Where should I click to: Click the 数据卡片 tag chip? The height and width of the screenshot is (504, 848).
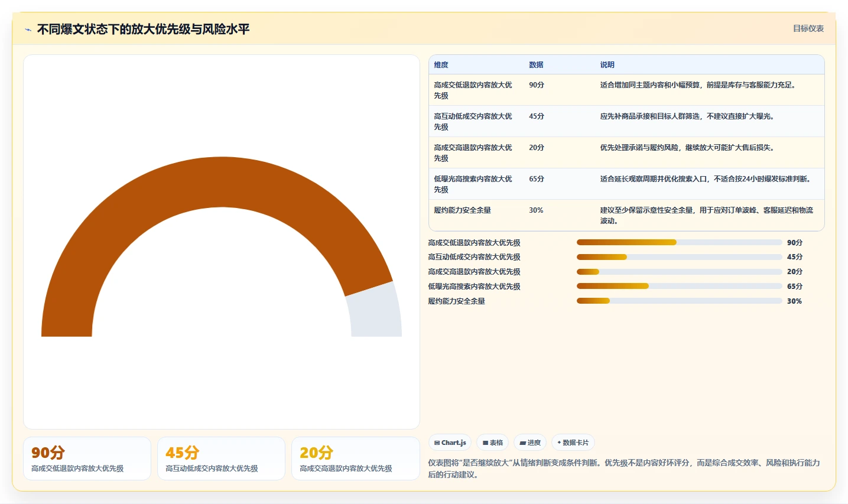(x=573, y=443)
